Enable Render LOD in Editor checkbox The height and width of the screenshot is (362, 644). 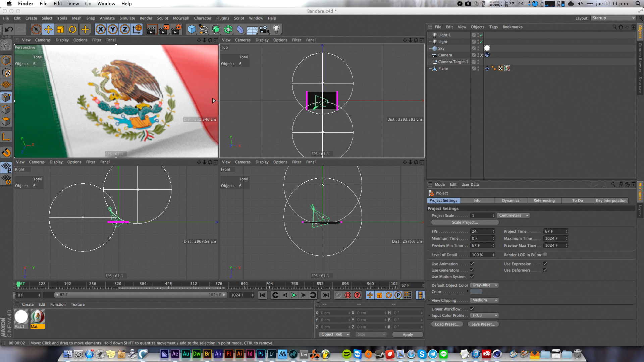click(545, 254)
